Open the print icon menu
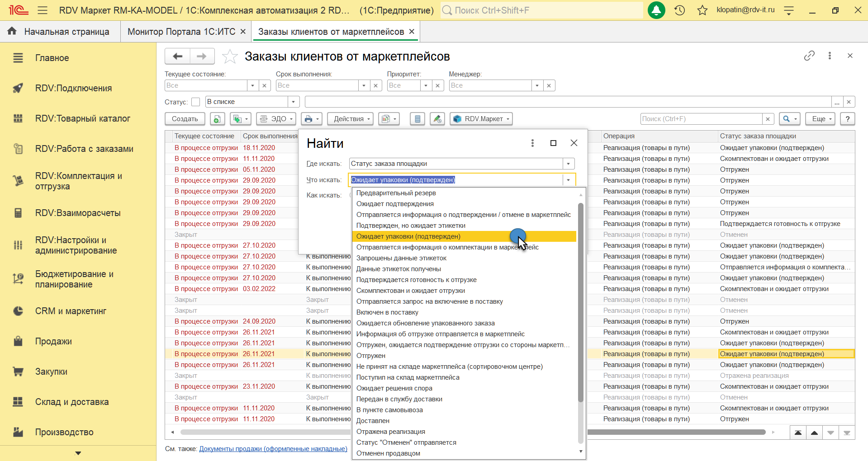This screenshot has height=461, width=868. point(311,119)
